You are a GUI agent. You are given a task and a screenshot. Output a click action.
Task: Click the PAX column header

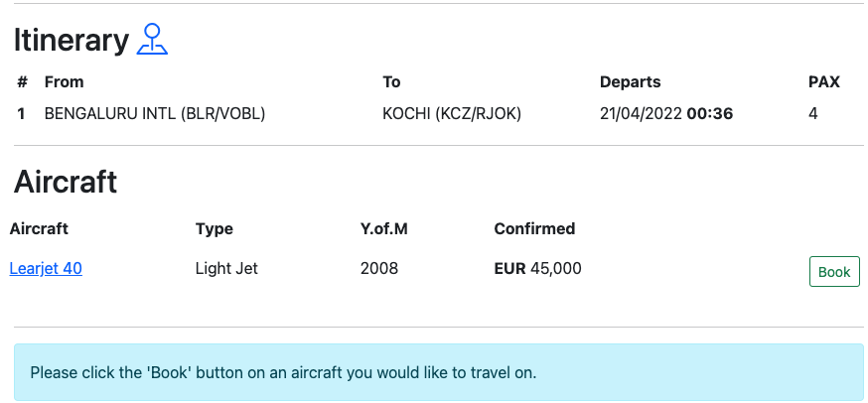824,82
